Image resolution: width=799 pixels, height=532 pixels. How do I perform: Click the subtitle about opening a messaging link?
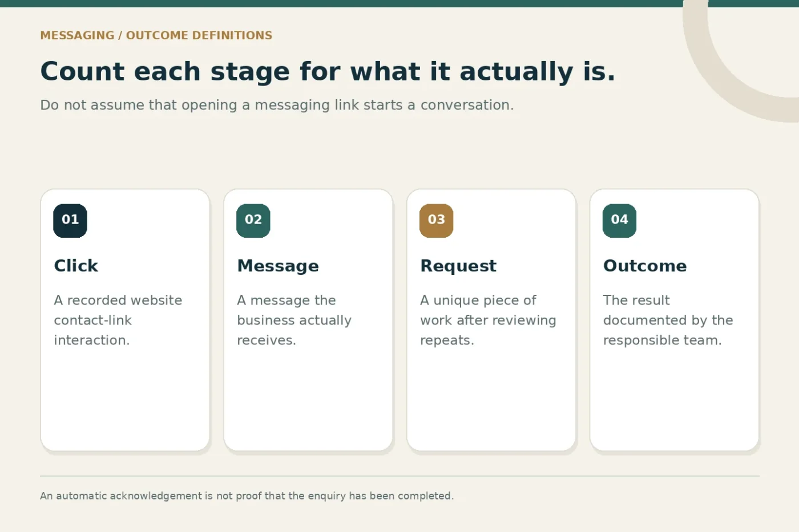(x=277, y=105)
